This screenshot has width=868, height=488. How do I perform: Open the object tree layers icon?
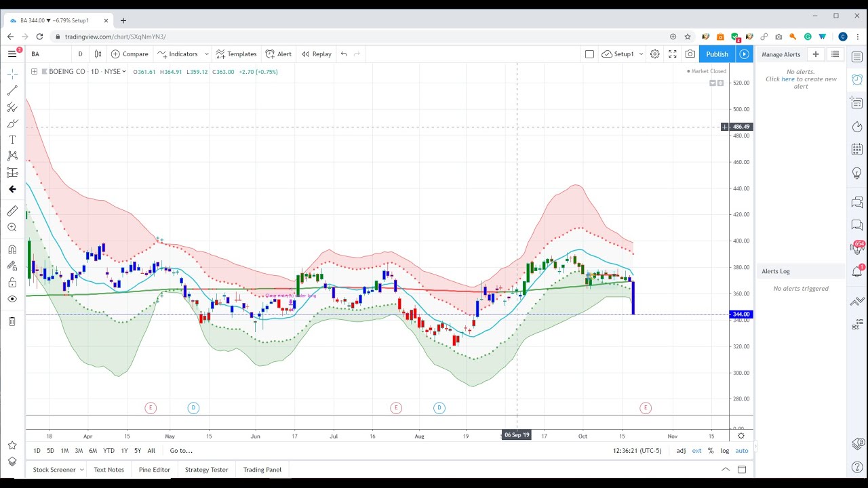12,462
